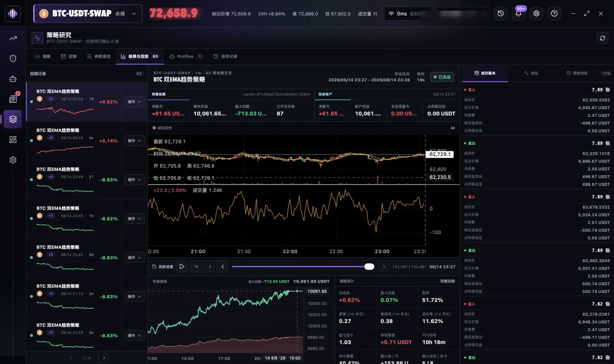Click the app logo icon in the sidebar
The width and height of the screenshot is (614, 364).
(13, 14)
